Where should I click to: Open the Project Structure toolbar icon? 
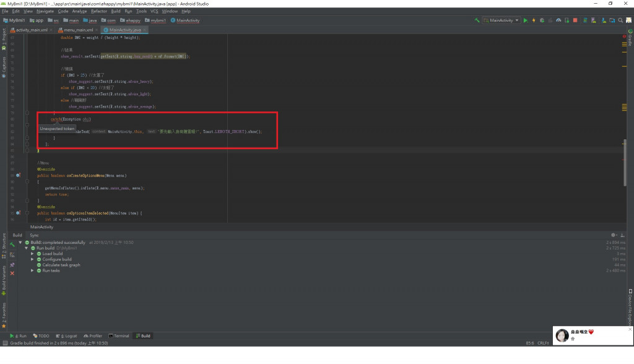(x=612, y=20)
